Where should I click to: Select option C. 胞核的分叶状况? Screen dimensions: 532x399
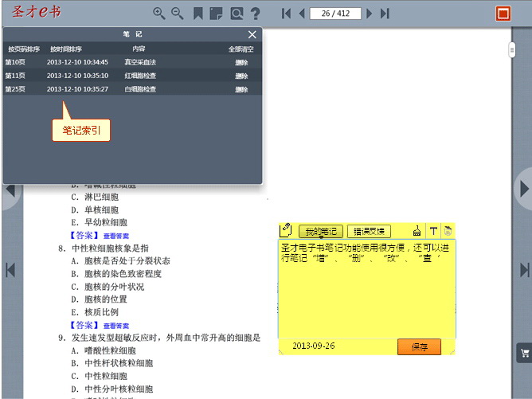(x=108, y=287)
